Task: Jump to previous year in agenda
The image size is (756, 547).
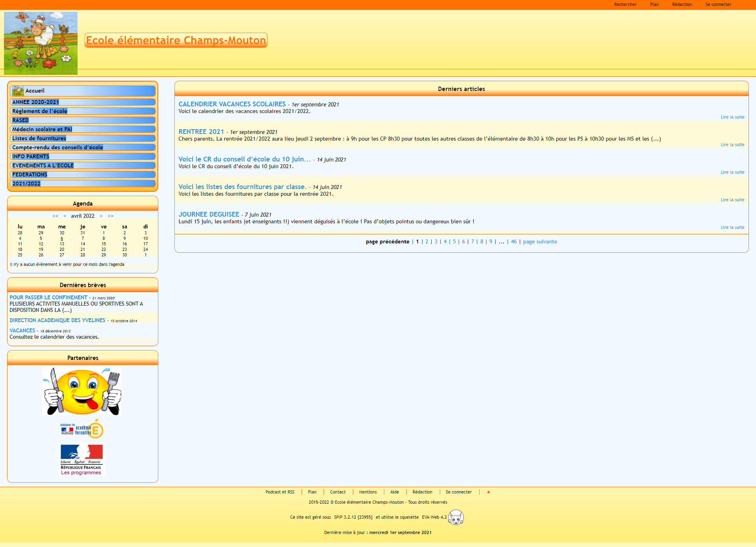Action: click(x=55, y=216)
